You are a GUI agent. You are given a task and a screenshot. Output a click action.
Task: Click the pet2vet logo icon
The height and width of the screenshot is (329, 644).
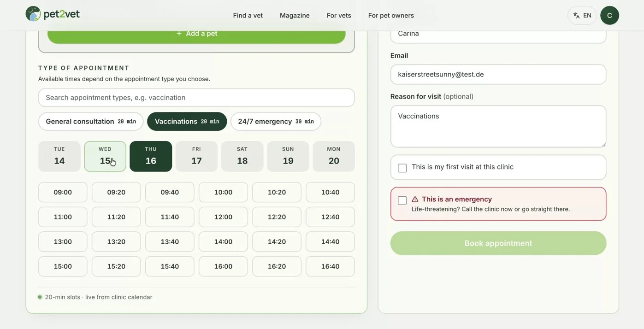(x=33, y=14)
